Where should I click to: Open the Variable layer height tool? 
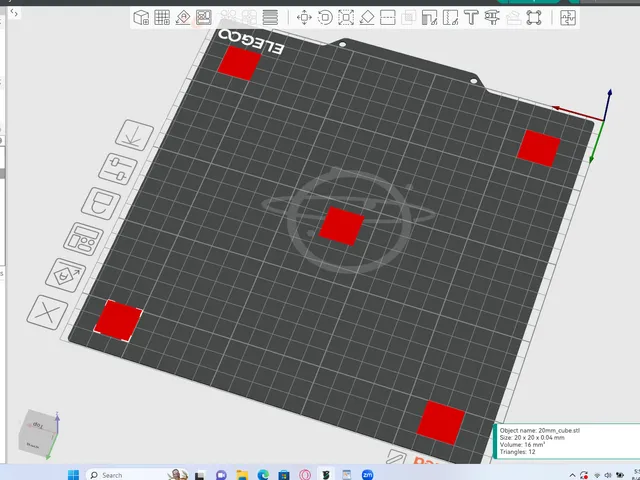(270, 18)
